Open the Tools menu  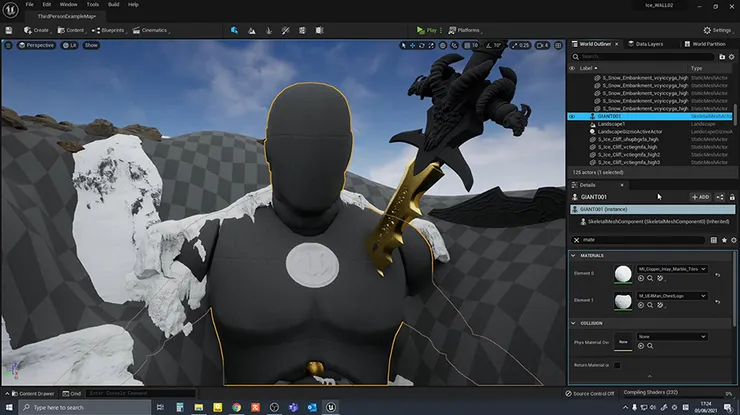[92, 4]
